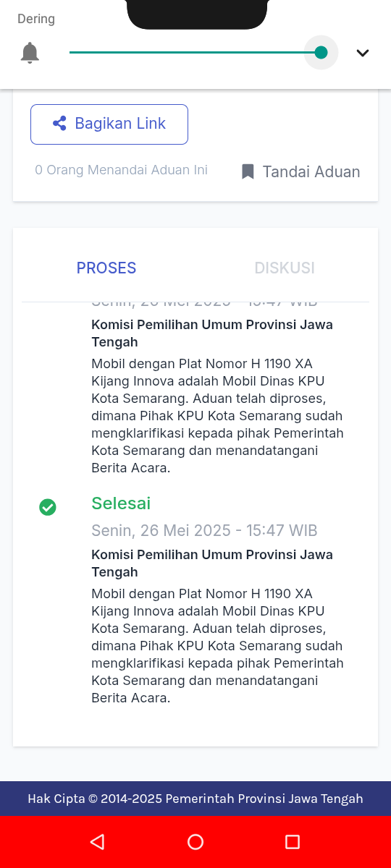Open recent apps with square button
Viewport: 391px width, 868px height.
[x=293, y=841]
